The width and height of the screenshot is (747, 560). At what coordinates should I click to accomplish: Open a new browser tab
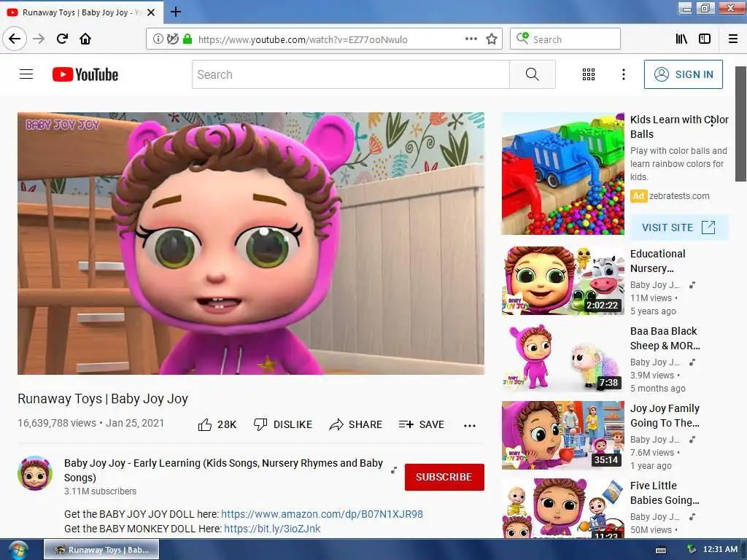176,12
